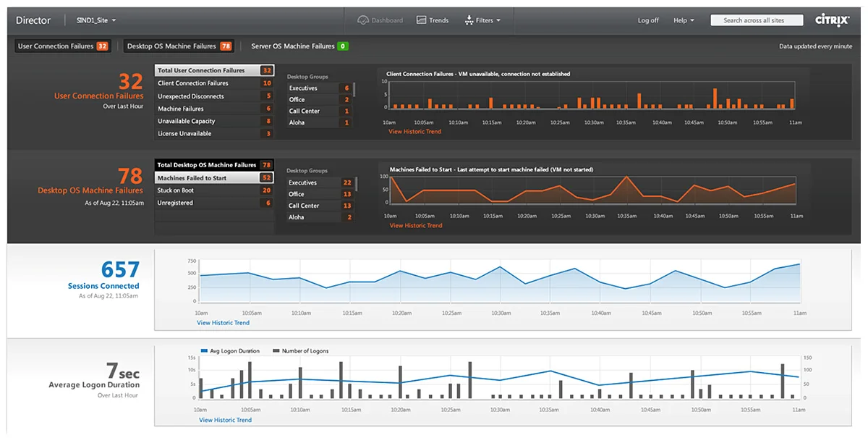This screenshot has height=438, width=868.
Task: Click the 7 sec Average Logon Duration value
Action: point(123,371)
